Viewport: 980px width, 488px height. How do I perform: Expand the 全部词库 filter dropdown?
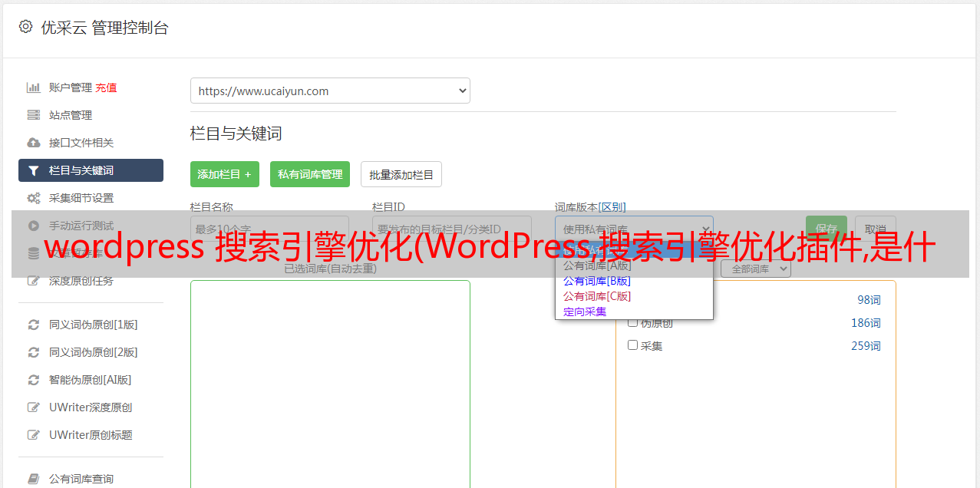755,269
